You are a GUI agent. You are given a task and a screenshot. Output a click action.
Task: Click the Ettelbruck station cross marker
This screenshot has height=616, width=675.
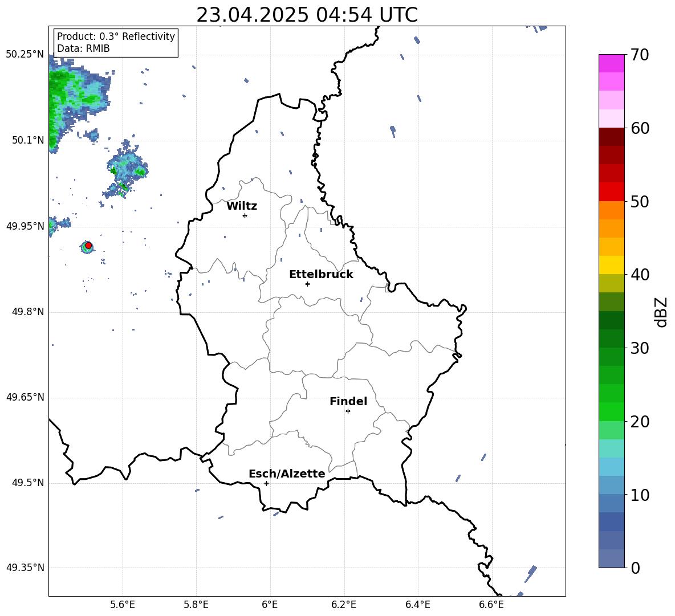click(307, 284)
